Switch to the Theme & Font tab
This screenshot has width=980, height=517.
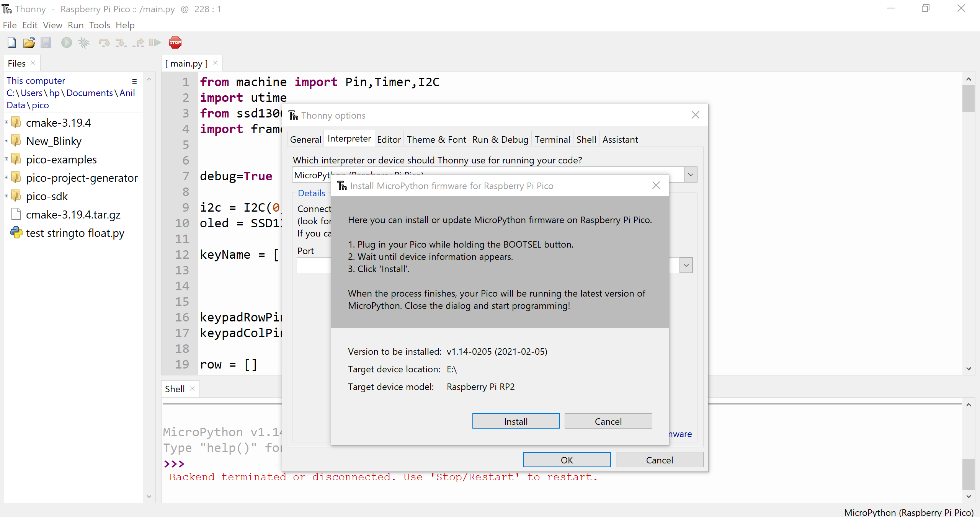pos(436,139)
